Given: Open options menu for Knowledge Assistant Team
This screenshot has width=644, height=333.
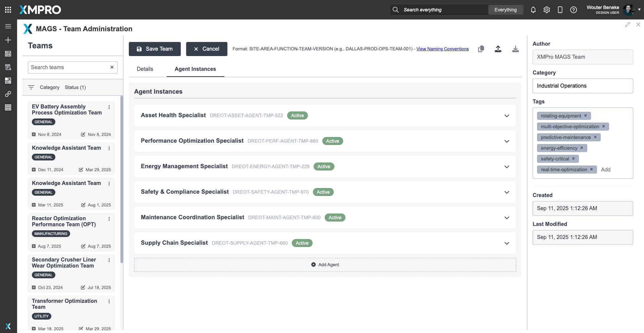Looking at the screenshot, I should tap(109, 148).
